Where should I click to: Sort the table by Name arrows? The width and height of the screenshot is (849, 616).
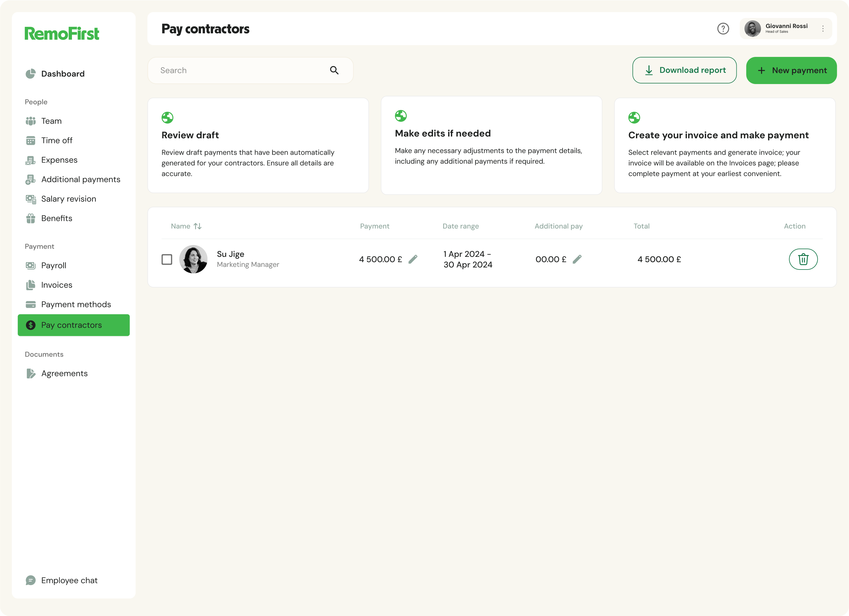click(x=198, y=226)
